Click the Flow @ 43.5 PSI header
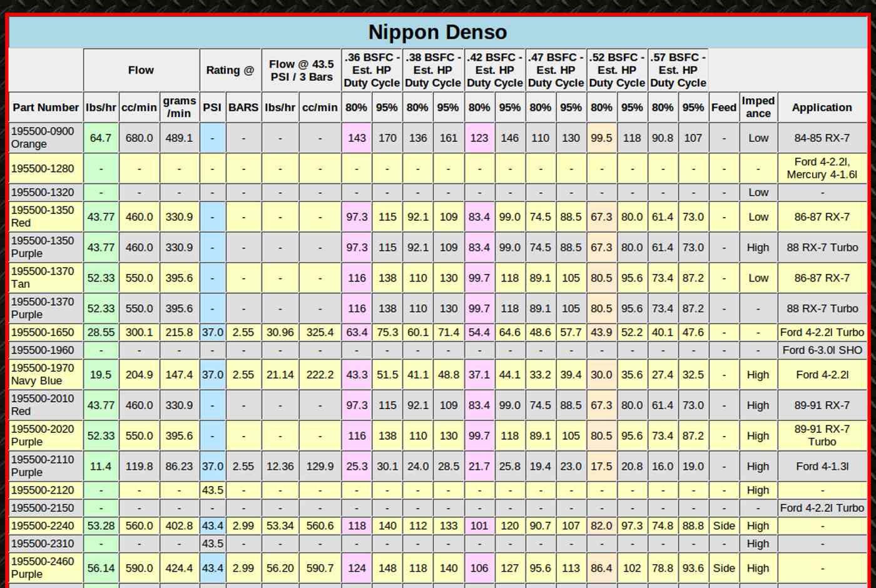 point(301,70)
